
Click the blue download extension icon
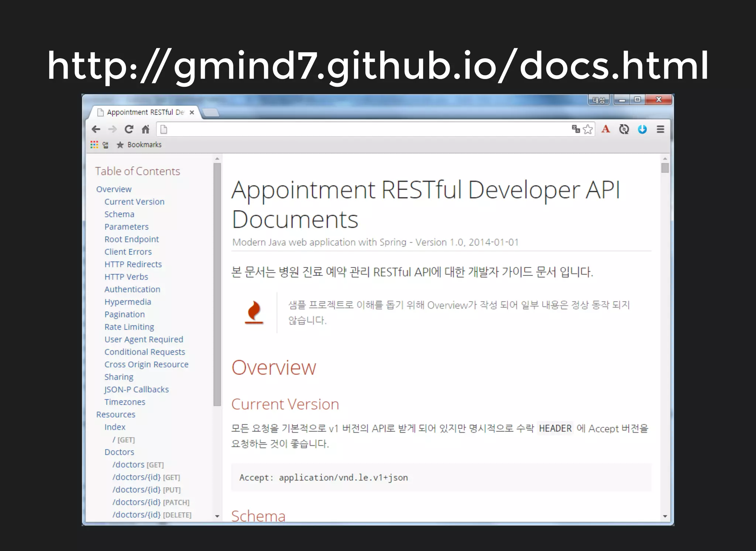(642, 129)
